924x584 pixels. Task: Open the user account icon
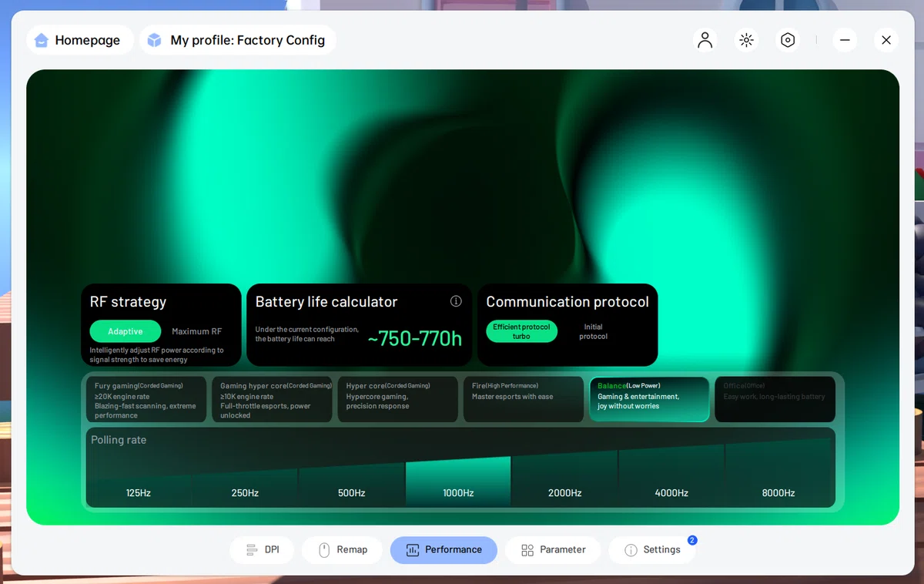coord(705,40)
